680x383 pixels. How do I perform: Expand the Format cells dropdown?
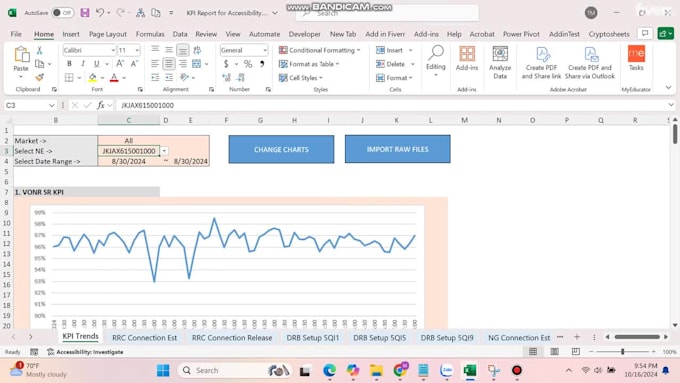pos(411,78)
